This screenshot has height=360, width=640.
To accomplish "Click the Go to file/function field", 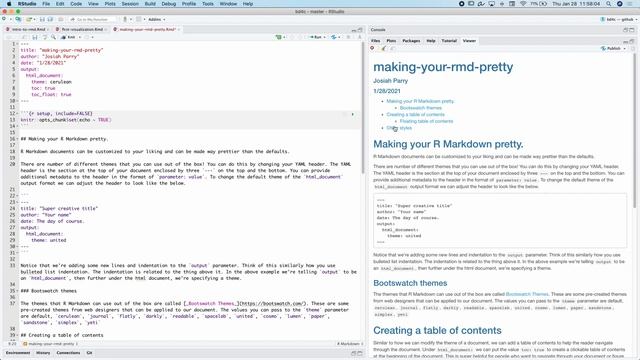I will (x=92, y=19).
